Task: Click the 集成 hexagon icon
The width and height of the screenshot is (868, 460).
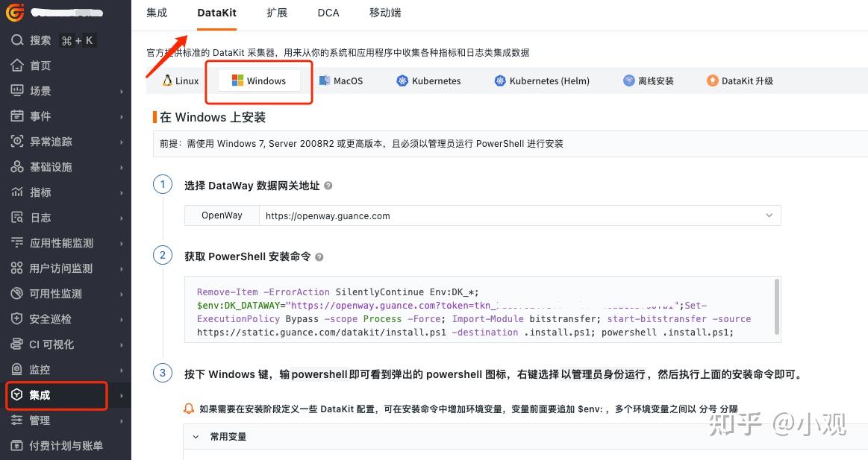Action: [x=17, y=394]
